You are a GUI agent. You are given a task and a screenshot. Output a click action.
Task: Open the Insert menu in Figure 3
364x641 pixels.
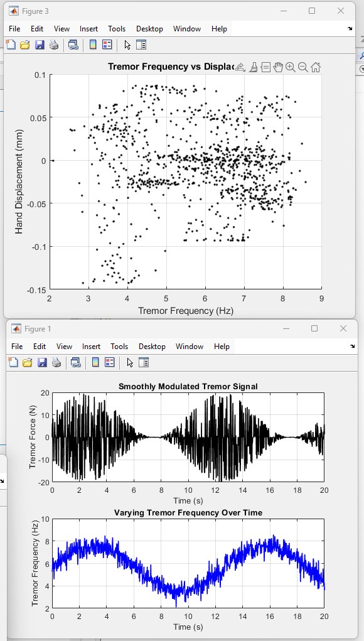88,29
